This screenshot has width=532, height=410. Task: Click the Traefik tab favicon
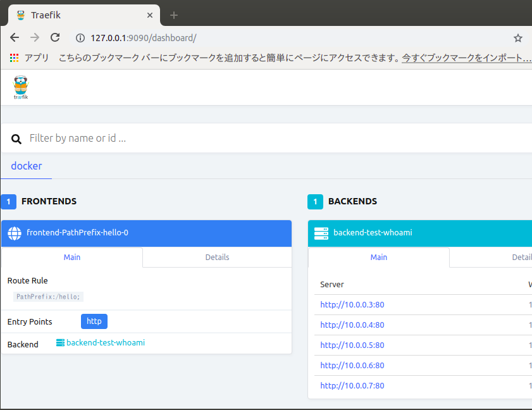(21, 15)
